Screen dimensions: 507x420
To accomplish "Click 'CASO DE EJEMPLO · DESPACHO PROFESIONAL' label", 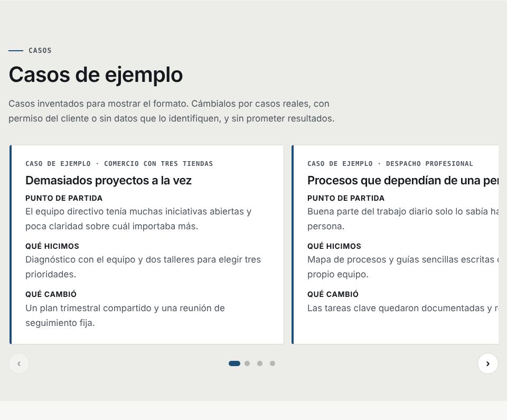I will 390,164.
